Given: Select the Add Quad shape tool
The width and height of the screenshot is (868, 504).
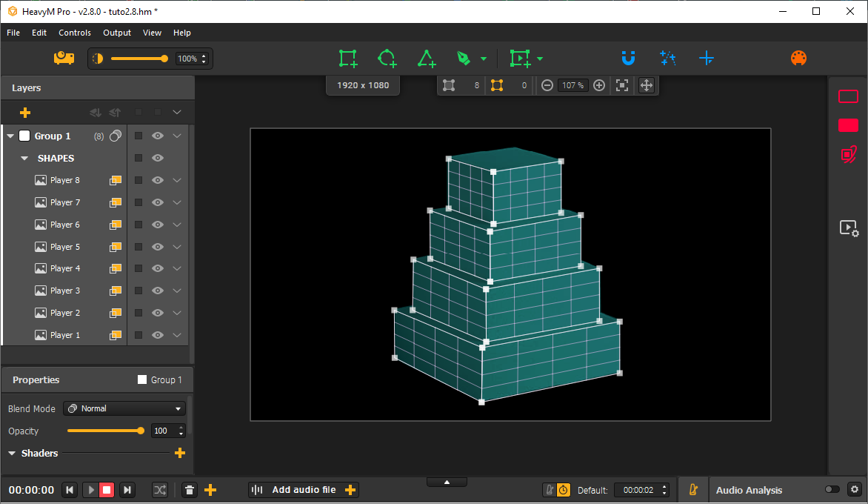Looking at the screenshot, I should coord(348,59).
